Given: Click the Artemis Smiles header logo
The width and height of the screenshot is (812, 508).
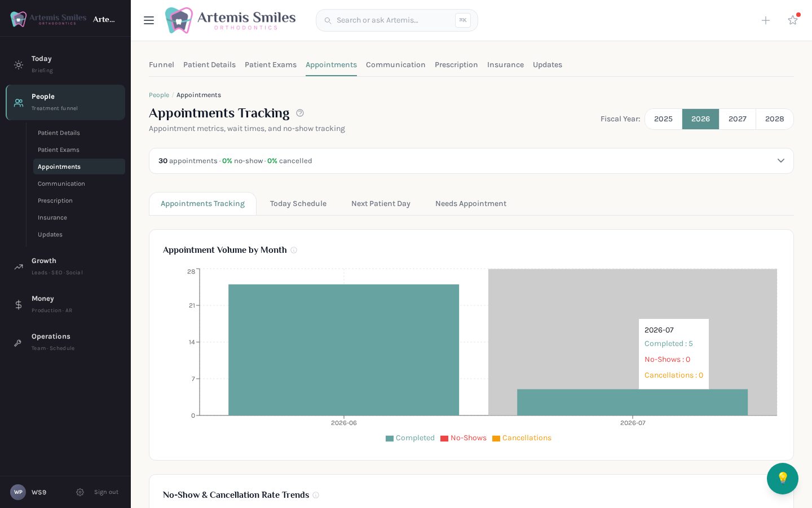Looking at the screenshot, I should [x=230, y=20].
